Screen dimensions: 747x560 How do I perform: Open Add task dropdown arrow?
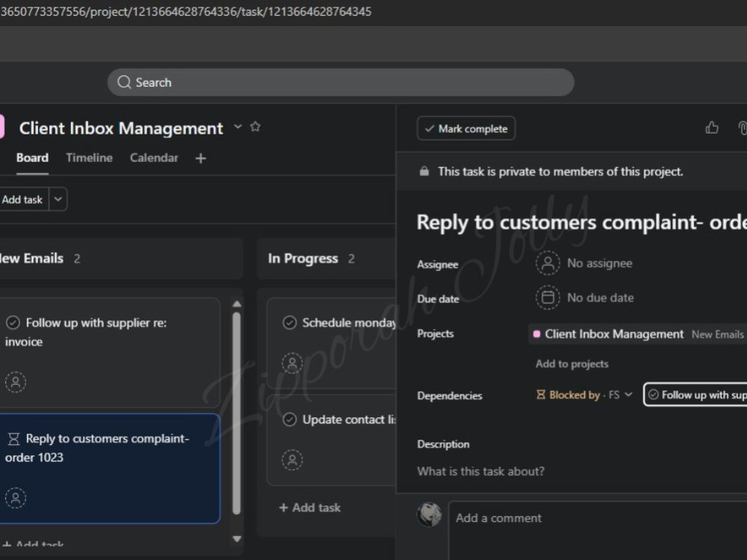tap(58, 199)
